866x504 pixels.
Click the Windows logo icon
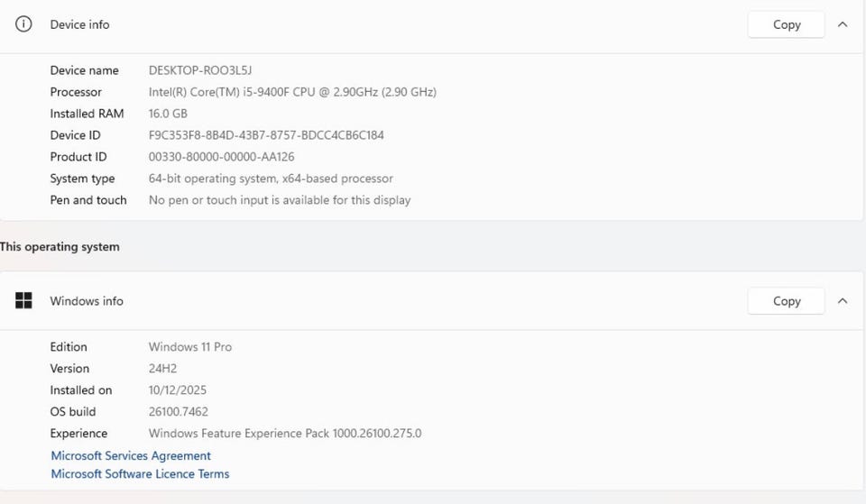coord(23,301)
